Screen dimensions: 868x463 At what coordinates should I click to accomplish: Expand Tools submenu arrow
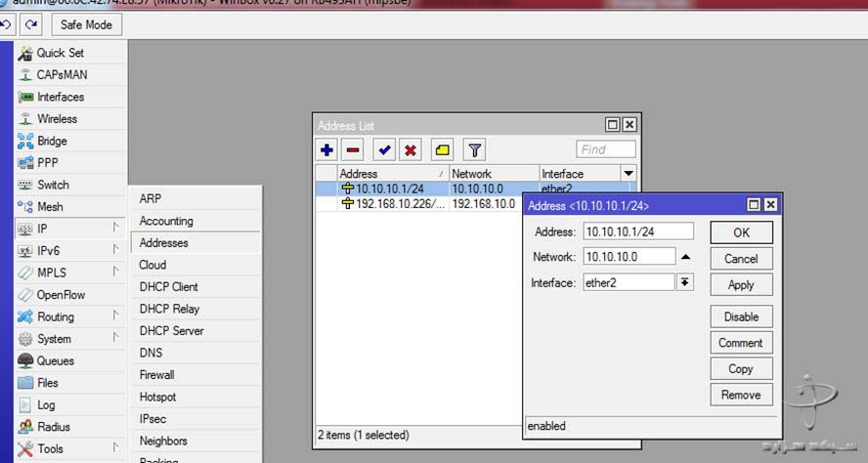[x=115, y=447]
